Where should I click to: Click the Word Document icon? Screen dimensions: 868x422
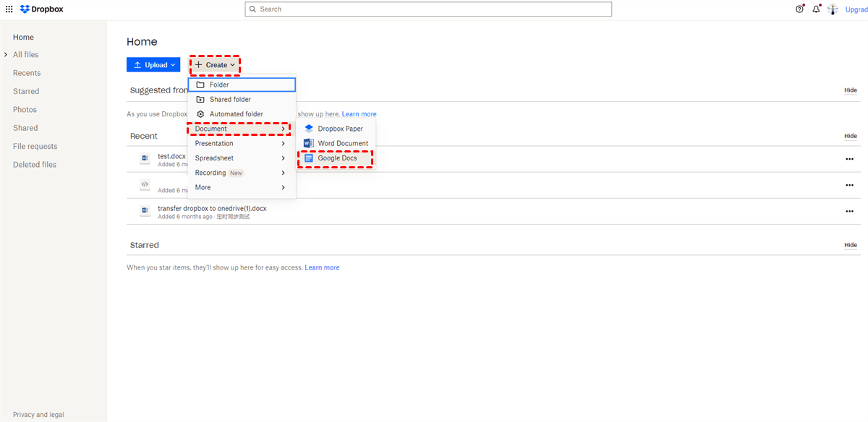tap(310, 143)
